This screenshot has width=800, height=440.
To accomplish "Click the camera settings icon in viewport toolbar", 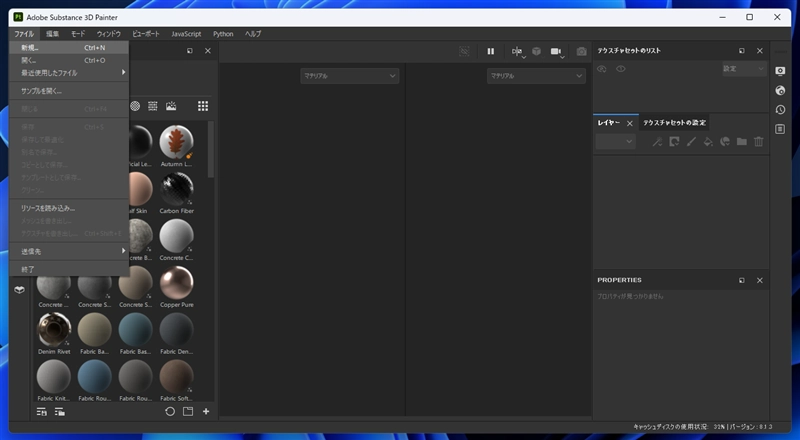I will 558,51.
